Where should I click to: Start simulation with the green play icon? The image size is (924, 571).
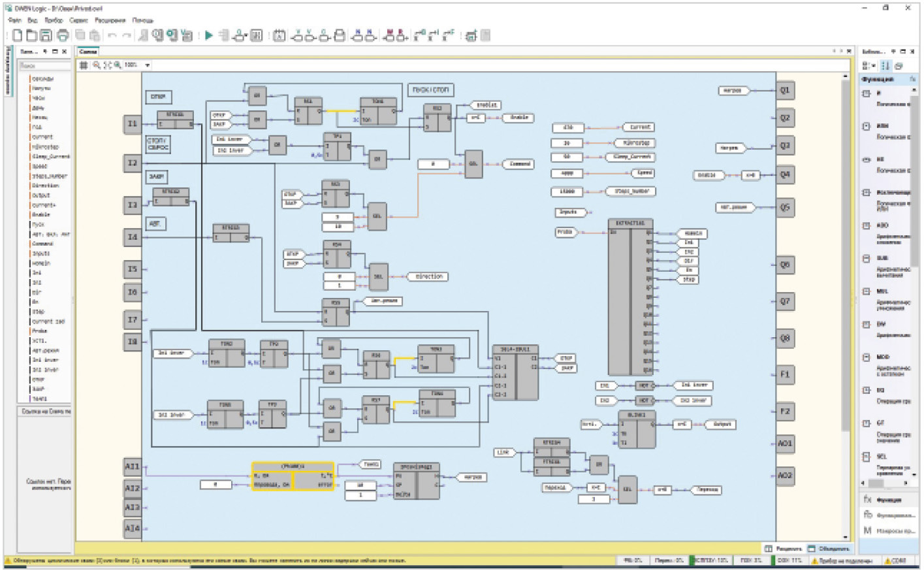point(208,35)
